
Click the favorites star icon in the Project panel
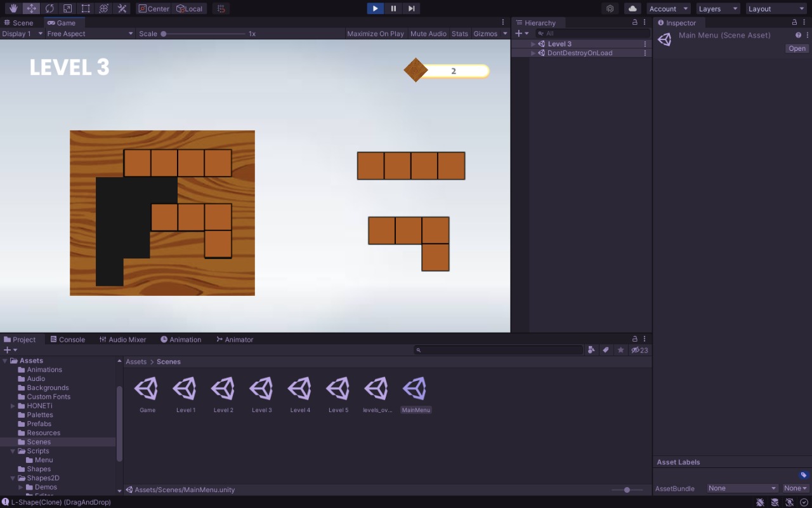coord(620,350)
